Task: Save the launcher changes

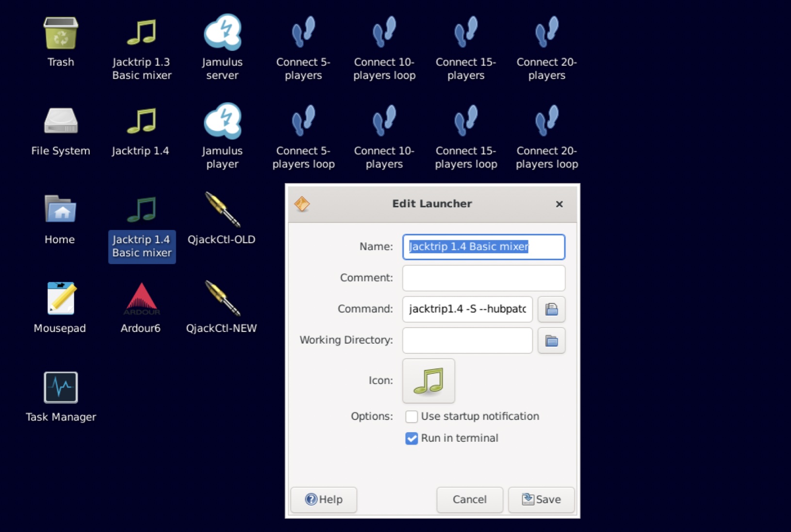Action: [x=541, y=499]
